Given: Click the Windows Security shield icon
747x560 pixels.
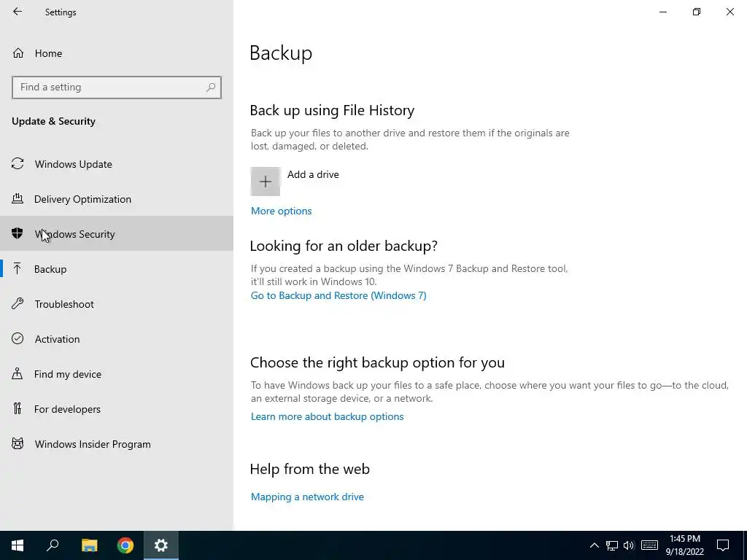Looking at the screenshot, I should pyautogui.click(x=18, y=233).
